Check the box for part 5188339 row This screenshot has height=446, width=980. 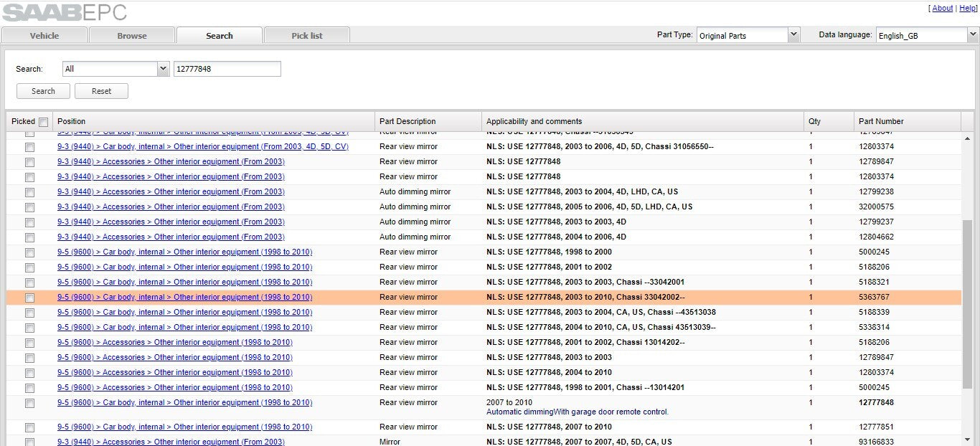(29, 313)
